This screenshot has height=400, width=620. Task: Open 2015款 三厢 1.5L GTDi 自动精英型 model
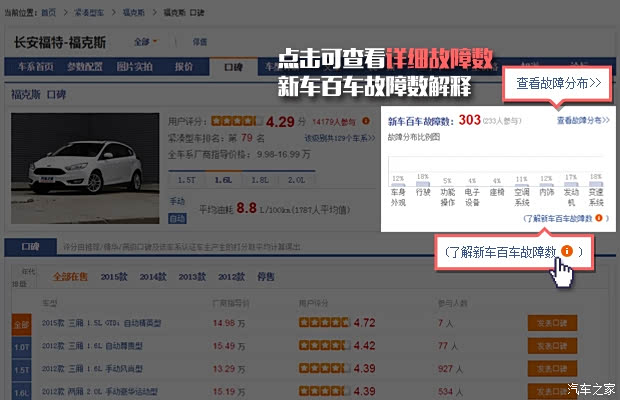pyautogui.click(x=102, y=323)
